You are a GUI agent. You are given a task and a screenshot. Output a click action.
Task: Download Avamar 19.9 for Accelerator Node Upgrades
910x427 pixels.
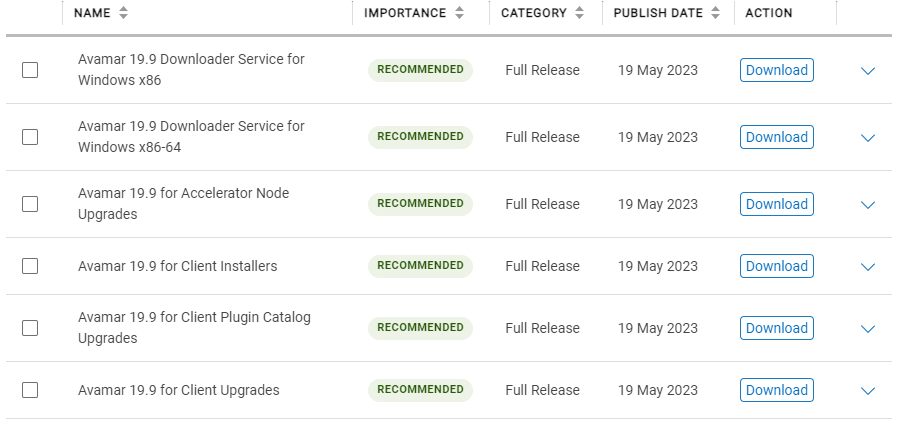776,204
